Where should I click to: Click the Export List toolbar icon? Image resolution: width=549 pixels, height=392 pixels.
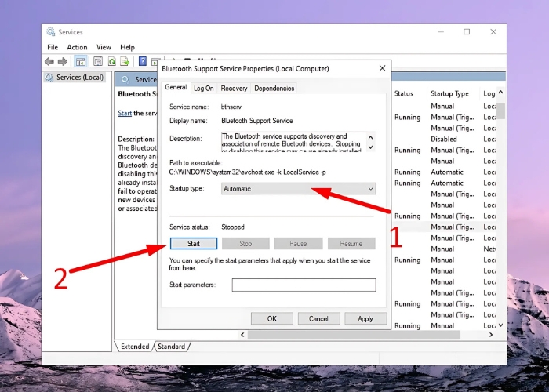(x=124, y=61)
